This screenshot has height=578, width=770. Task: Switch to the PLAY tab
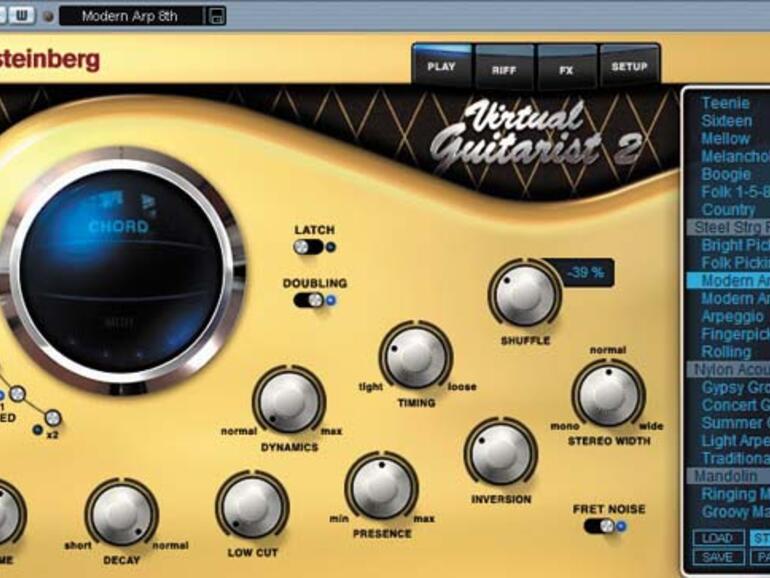441,66
